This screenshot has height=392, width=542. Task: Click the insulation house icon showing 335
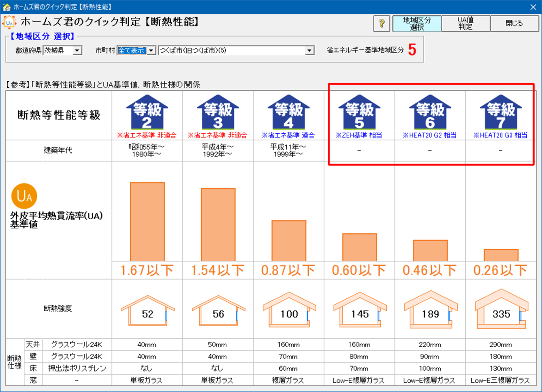[501, 309]
